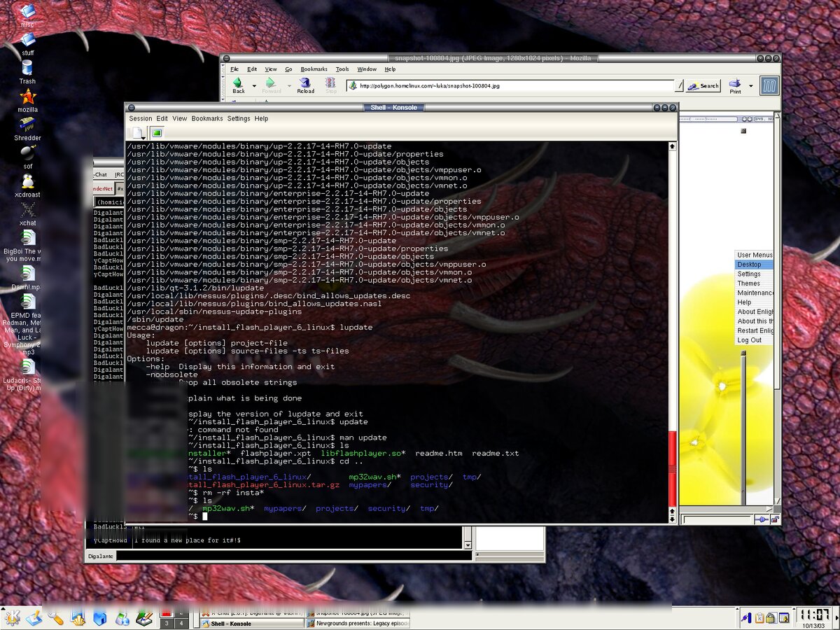
Task: Open the Bookmarks menu in Mozilla
Action: click(x=314, y=69)
